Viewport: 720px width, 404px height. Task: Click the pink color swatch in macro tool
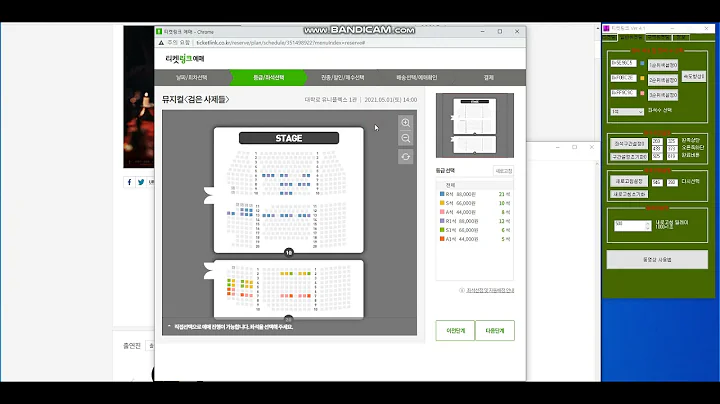pyautogui.click(x=642, y=93)
